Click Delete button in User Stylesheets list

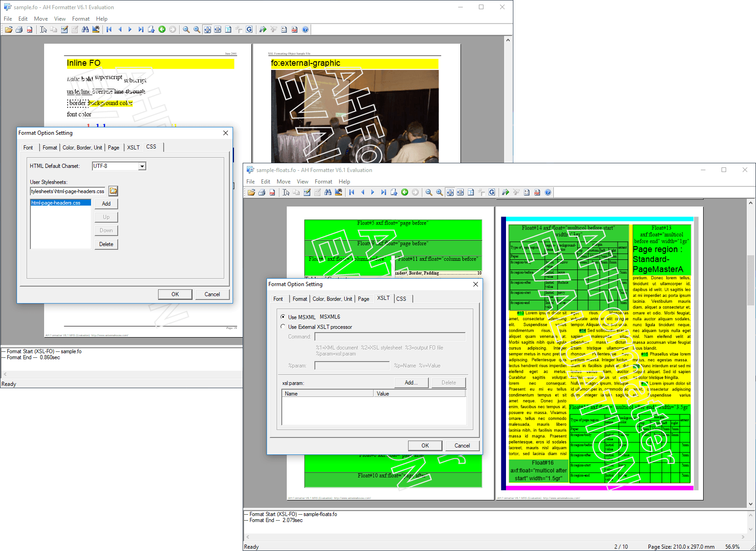point(106,244)
